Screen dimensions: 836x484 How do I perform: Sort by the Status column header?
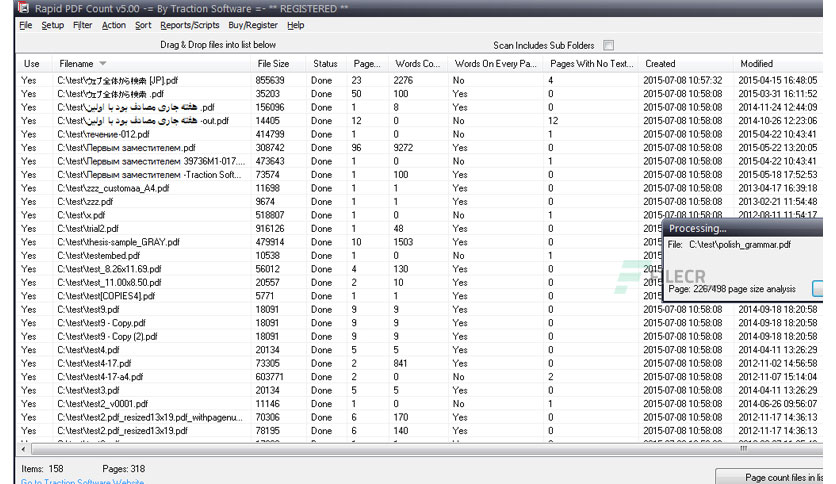point(325,63)
